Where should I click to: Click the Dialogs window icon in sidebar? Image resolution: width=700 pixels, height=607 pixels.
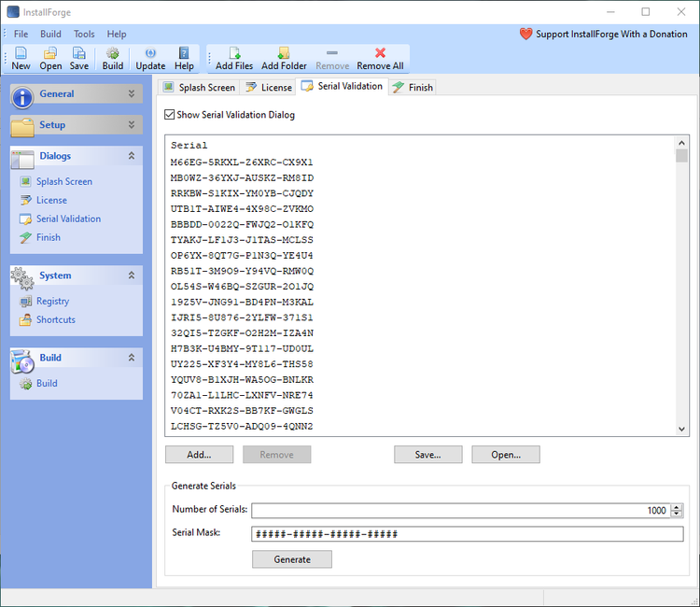pyautogui.click(x=22, y=160)
